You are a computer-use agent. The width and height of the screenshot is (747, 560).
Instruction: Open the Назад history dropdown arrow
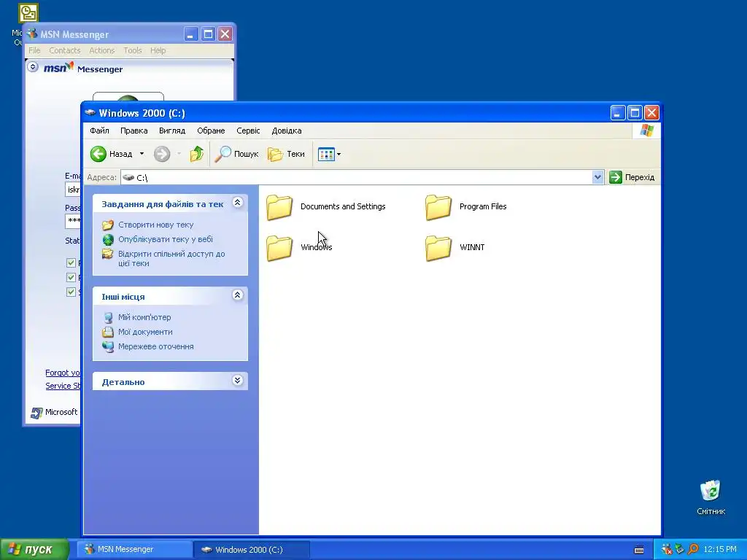point(142,154)
